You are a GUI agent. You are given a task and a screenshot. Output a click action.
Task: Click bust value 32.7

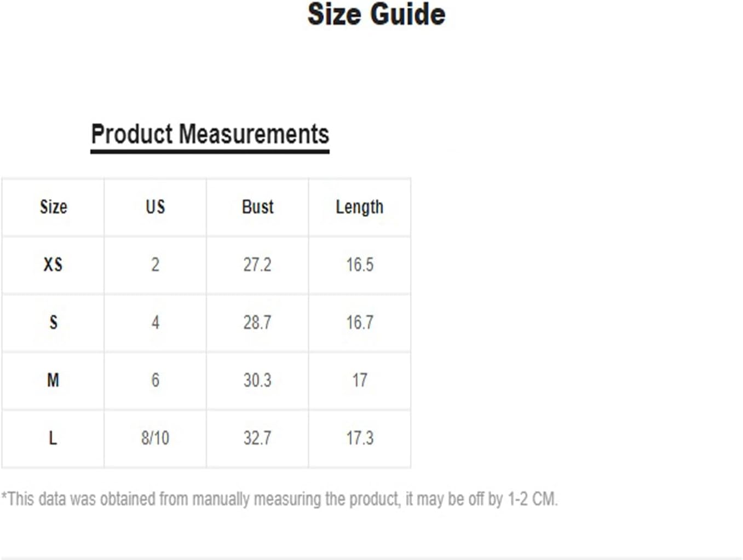coord(257,438)
